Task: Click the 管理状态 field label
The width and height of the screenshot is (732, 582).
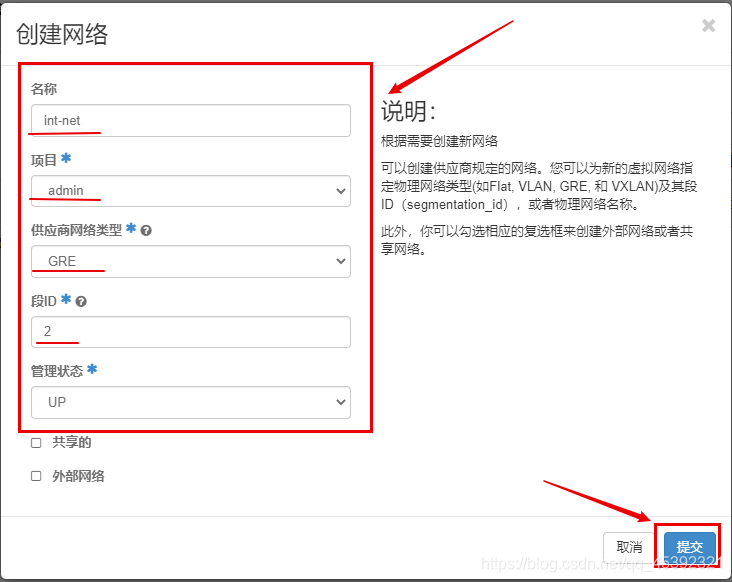Action: click(x=57, y=371)
